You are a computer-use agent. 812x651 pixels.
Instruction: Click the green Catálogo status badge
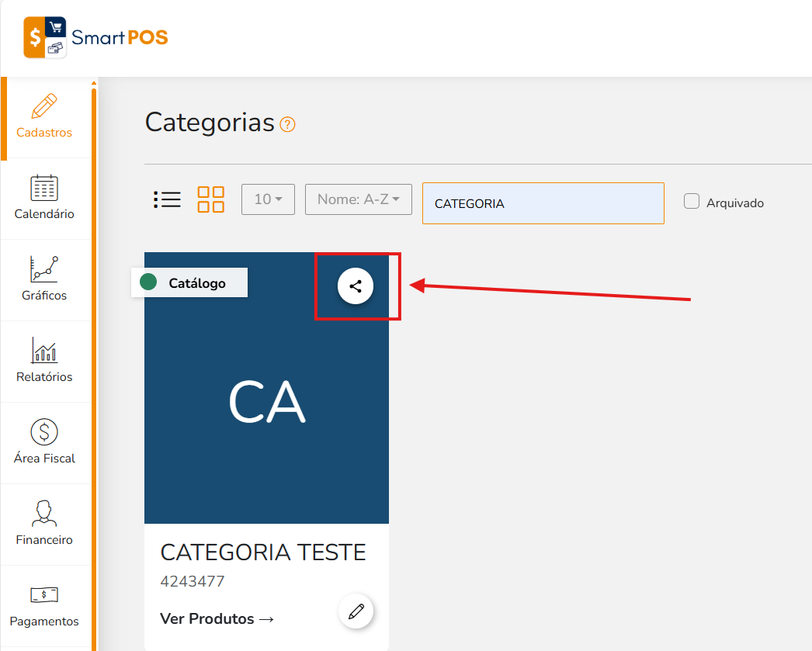[189, 282]
